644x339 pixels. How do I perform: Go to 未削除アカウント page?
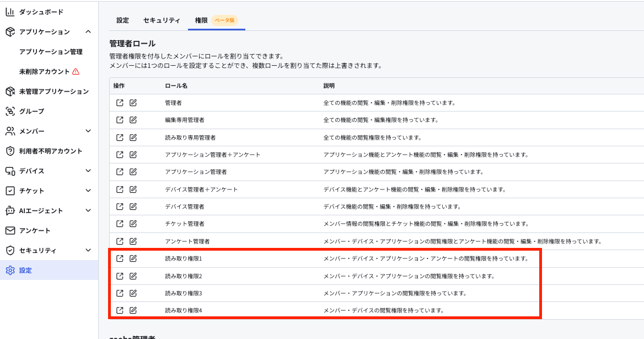pos(44,72)
